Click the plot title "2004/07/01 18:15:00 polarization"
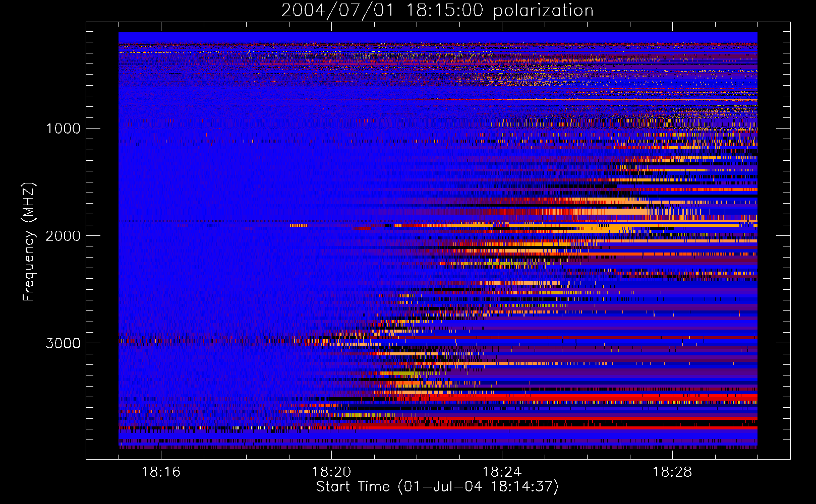This screenshot has width=816, height=504. pyautogui.click(x=437, y=11)
